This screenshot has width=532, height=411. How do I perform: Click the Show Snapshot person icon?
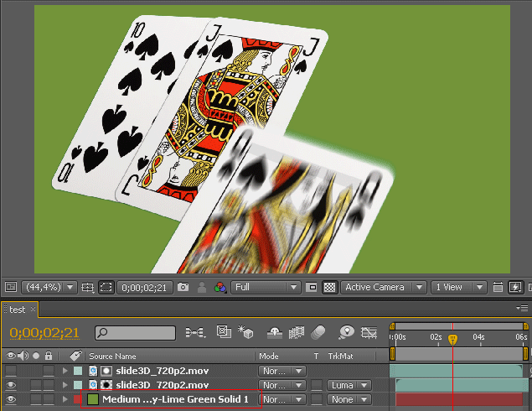coord(202,288)
